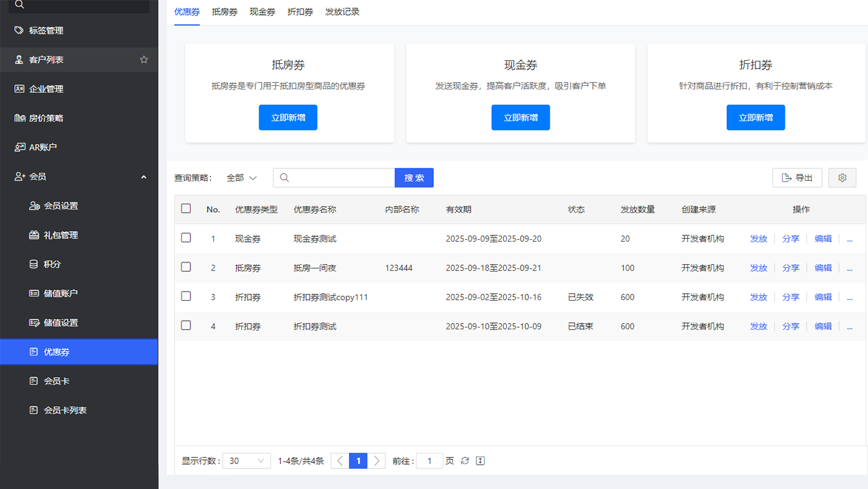Screen dimensions: 868x489
Task: Toggle the select-all checkbox in table header
Action: pos(185,208)
